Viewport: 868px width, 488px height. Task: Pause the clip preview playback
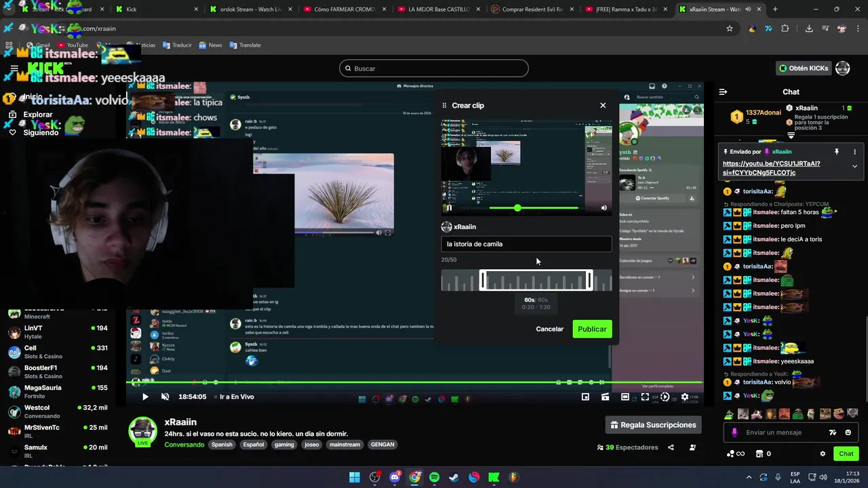448,208
